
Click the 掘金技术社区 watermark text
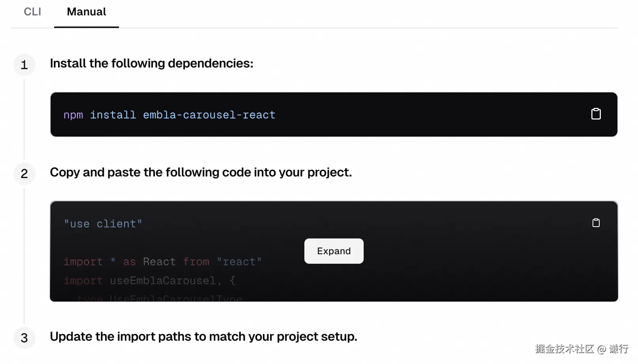(x=564, y=349)
